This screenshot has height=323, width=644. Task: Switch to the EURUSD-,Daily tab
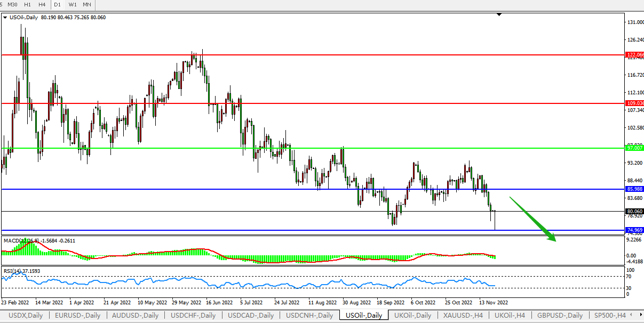coord(77,315)
